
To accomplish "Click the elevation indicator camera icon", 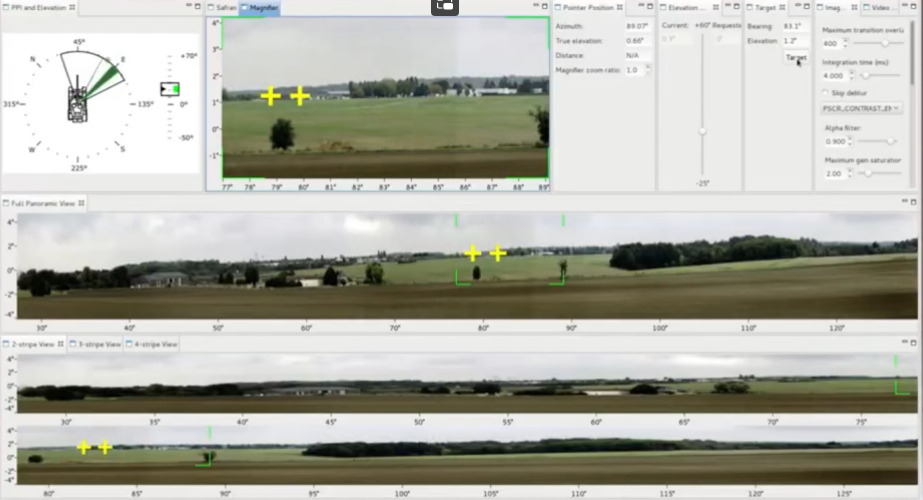I will pyautogui.click(x=170, y=90).
